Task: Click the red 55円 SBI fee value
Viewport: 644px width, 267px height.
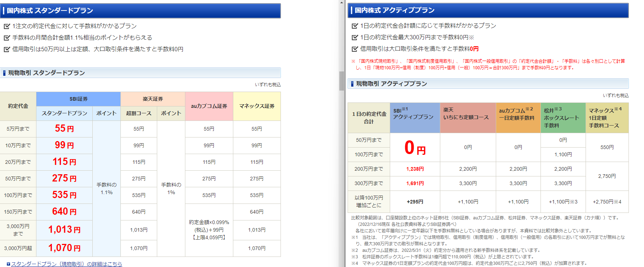Action: tap(65, 128)
